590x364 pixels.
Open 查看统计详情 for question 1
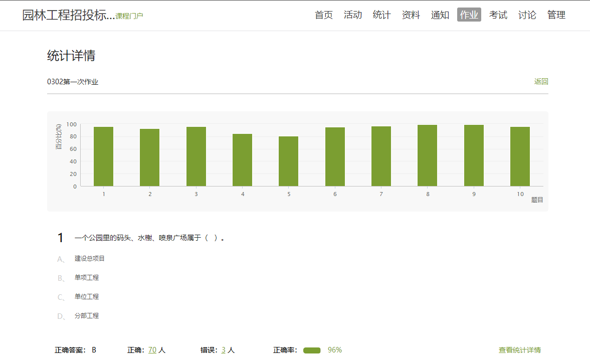[519, 350]
